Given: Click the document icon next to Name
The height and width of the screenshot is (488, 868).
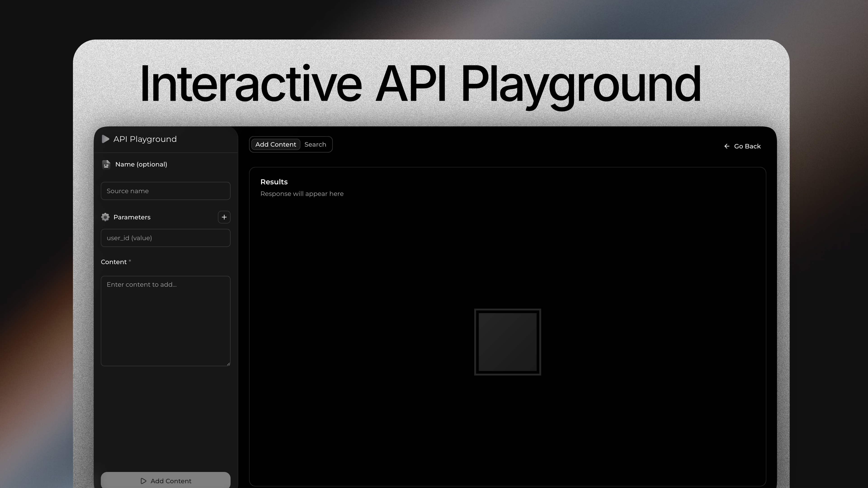Looking at the screenshot, I should coord(106,164).
